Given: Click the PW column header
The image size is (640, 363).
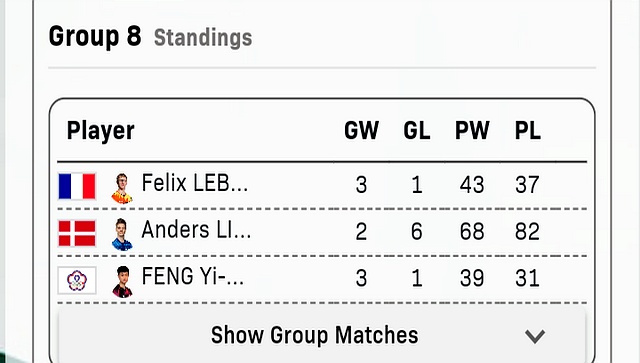Looking at the screenshot, I should [472, 131].
